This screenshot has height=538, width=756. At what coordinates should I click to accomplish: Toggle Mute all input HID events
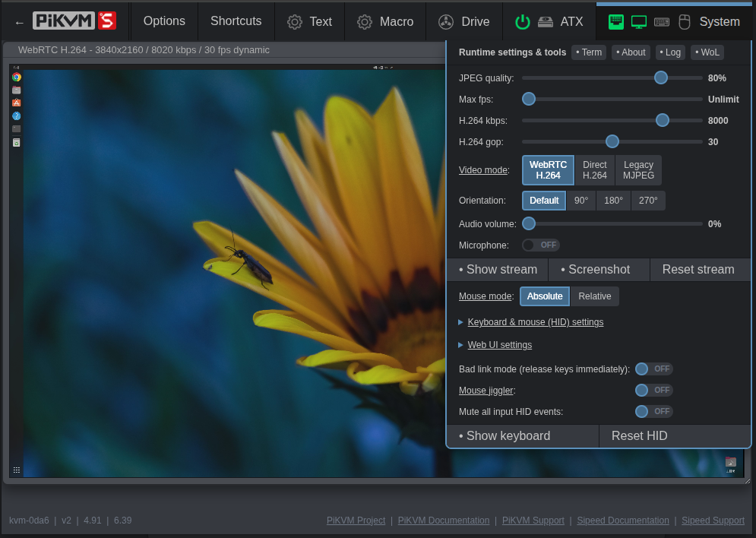(653, 411)
